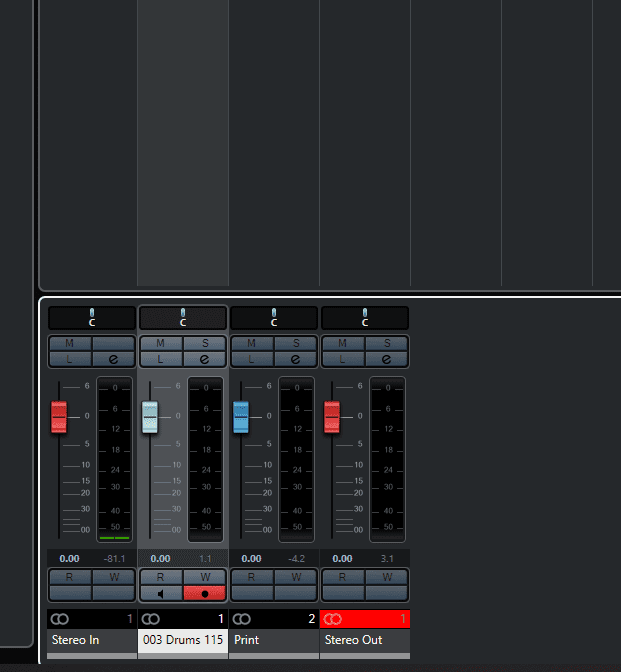Mute the Stereo In channel
The height and width of the screenshot is (672, 621).
tap(70, 343)
